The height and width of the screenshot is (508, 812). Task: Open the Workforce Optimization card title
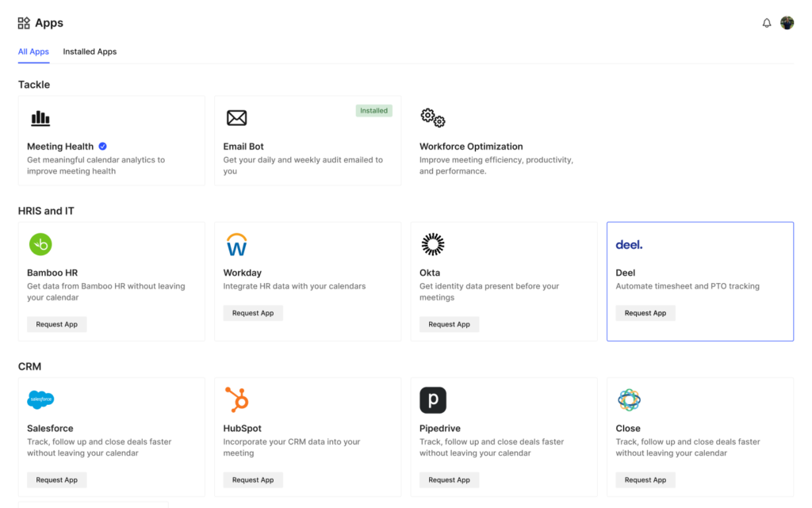click(x=471, y=147)
